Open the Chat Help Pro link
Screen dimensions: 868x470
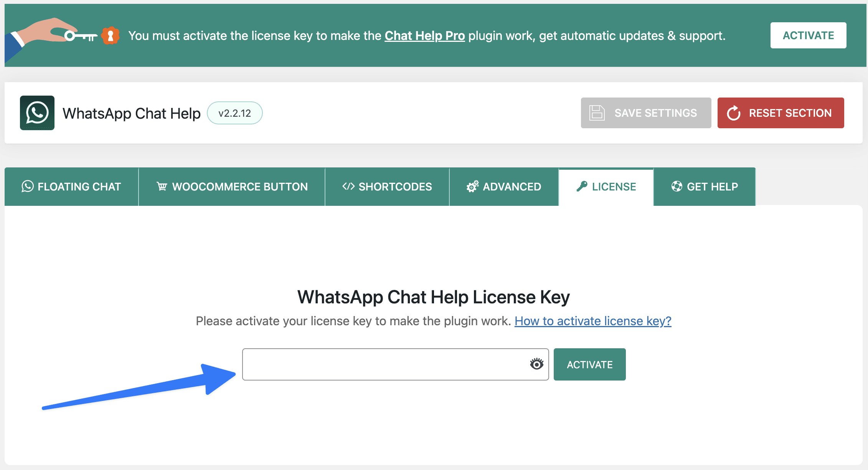tap(425, 36)
